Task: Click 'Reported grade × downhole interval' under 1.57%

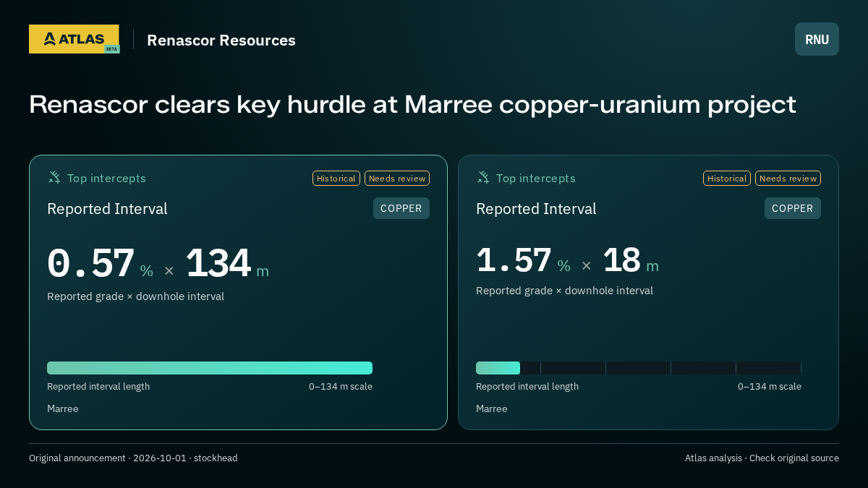Action: (x=564, y=291)
